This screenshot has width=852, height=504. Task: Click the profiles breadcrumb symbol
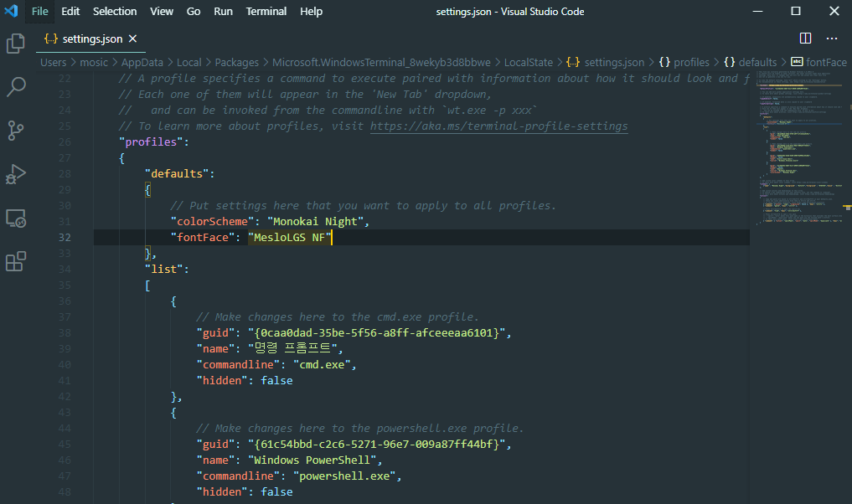(684, 63)
